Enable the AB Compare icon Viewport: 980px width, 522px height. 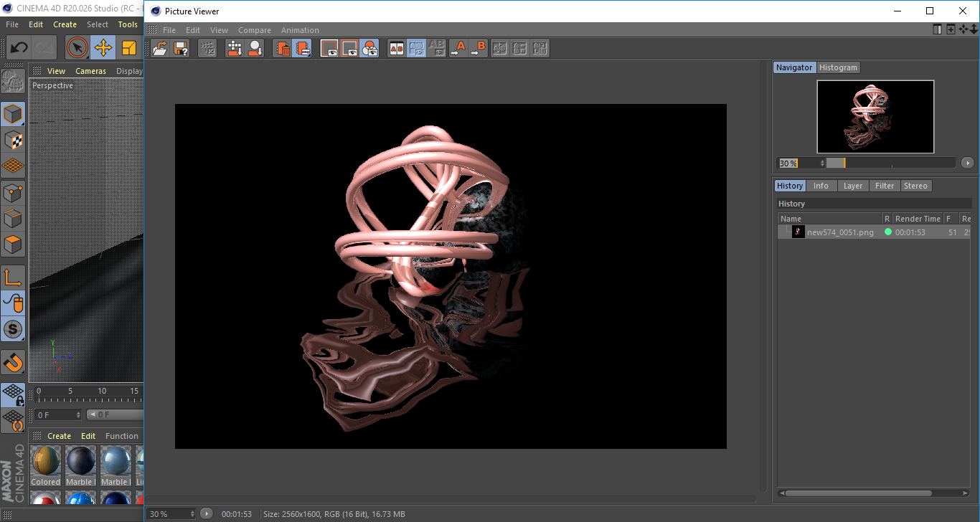tap(396, 48)
